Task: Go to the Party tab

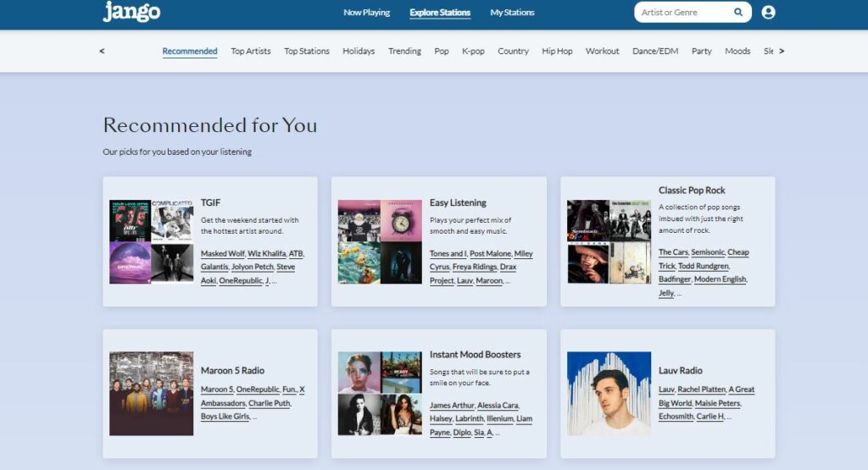Action: (x=701, y=51)
